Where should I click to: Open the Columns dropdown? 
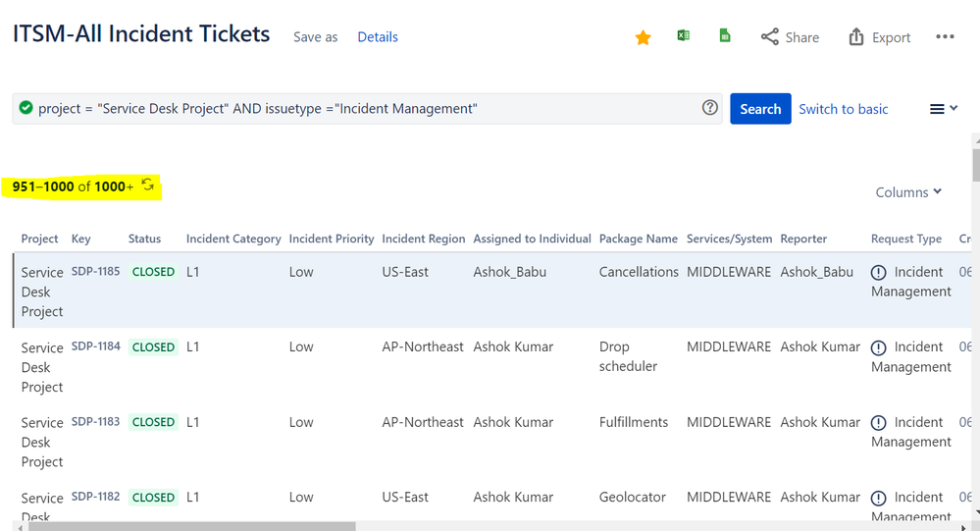coord(908,192)
